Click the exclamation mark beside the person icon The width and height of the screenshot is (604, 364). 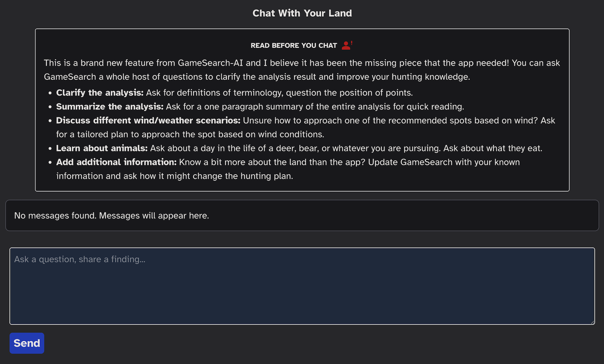tap(351, 43)
